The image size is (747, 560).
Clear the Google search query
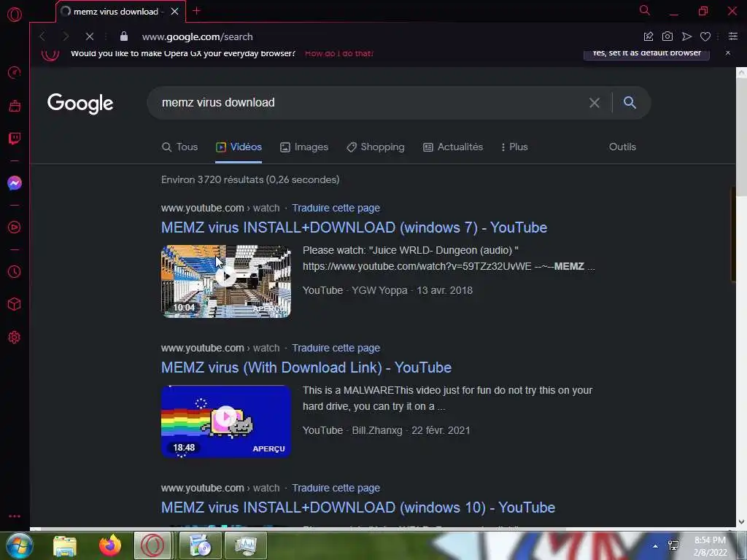[594, 103]
